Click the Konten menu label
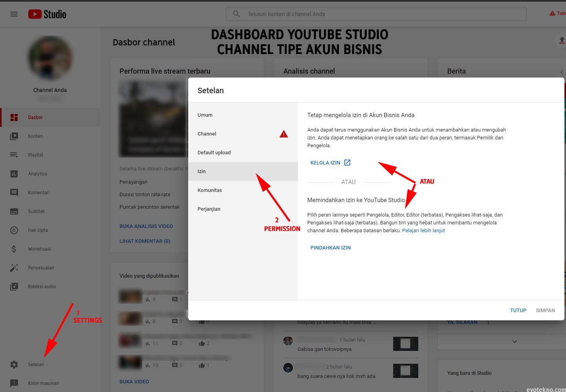 tap(36, 136)
